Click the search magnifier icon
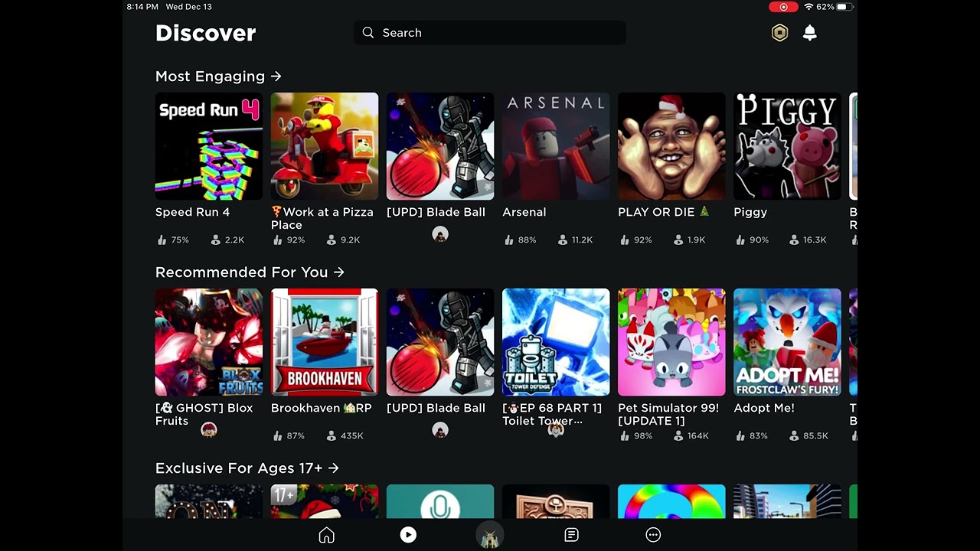This screenshot has height=551, width=980. click(x=368, y=33)
